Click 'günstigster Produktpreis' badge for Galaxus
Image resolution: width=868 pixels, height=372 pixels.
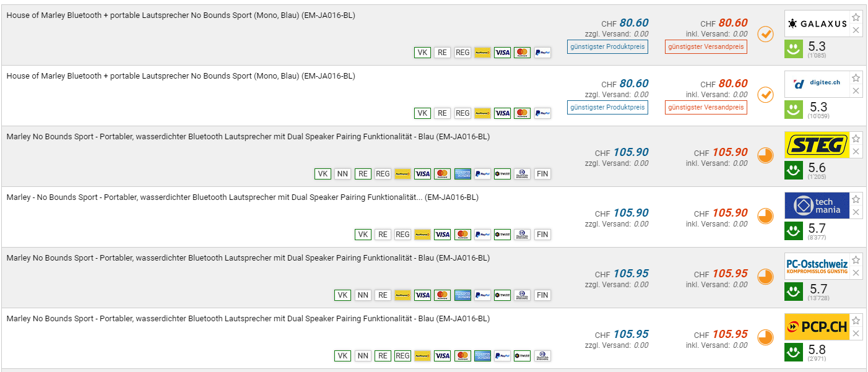(607, 46)
